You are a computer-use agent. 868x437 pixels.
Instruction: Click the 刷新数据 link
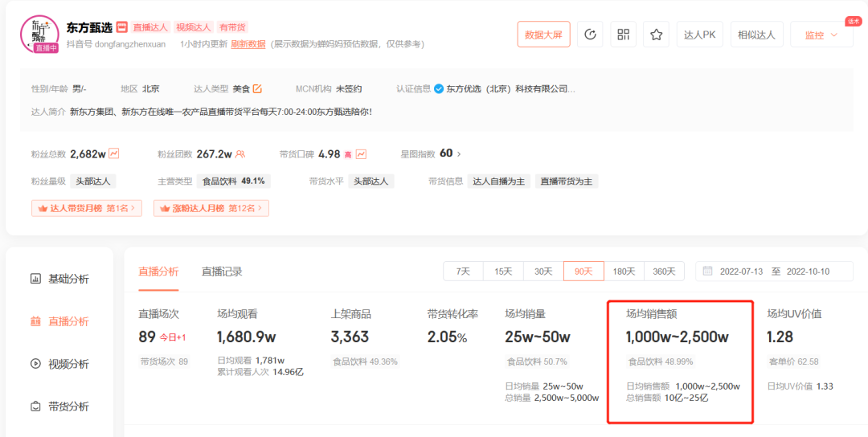coord(248,44)
